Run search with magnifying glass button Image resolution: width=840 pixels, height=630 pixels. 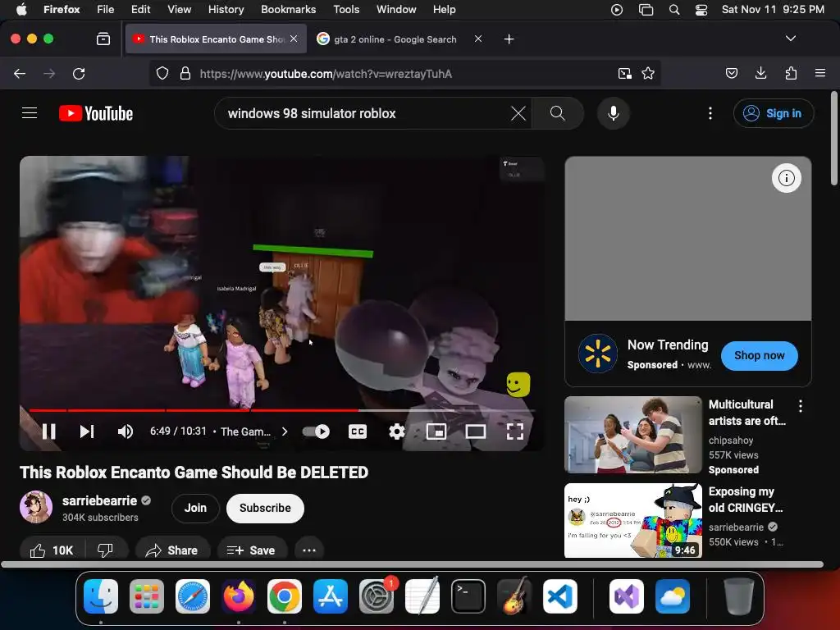click(x=557, y=113)
